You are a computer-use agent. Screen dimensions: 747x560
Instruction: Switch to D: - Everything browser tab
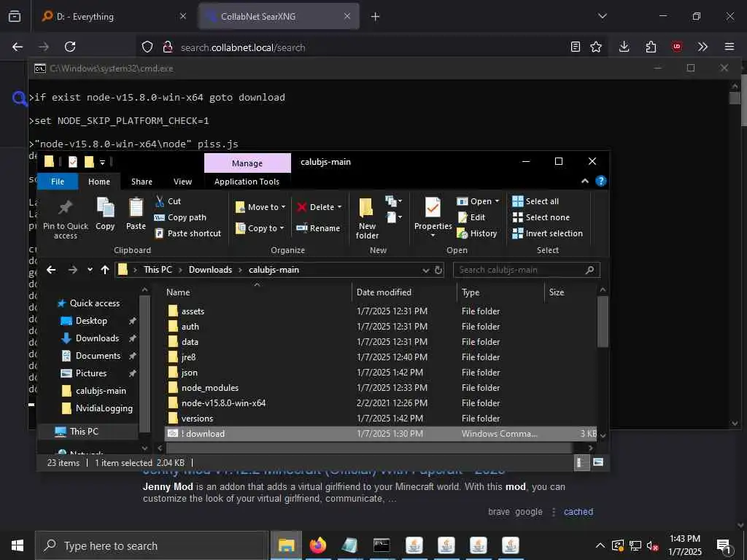pos(113,16)
